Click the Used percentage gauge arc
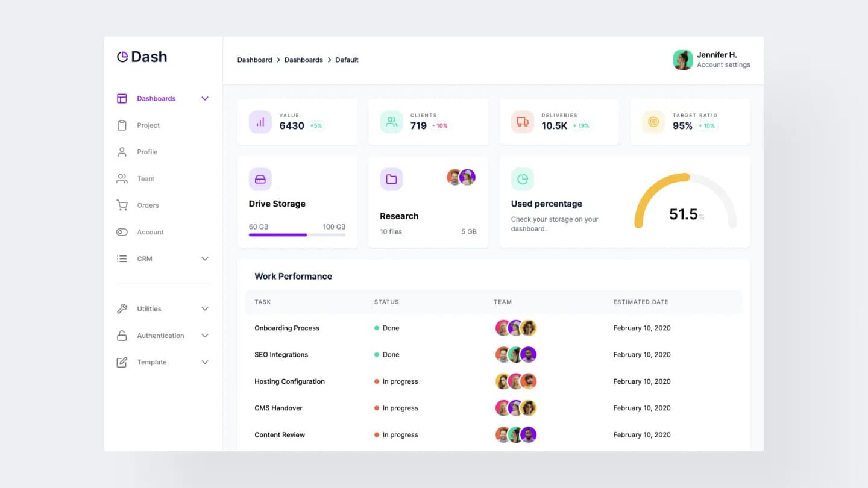The width and height of the screenshot is (868, 488). [x=685, y=201]
